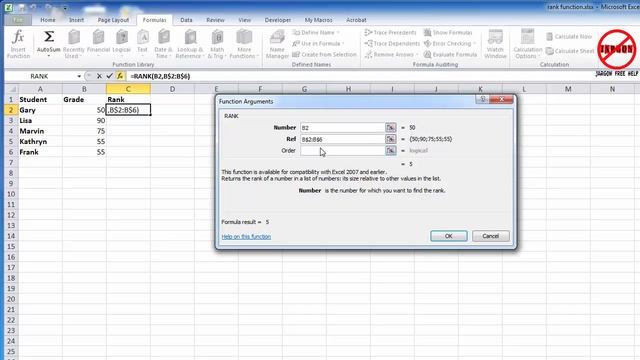
Task: Select cell with student Frank
Action: (x=40, y=152)
